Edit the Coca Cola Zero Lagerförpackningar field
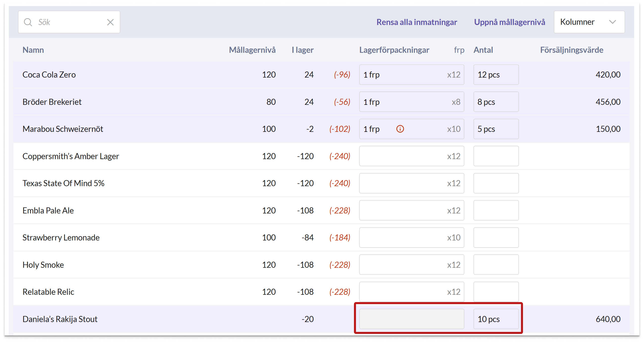 point(412,75)
